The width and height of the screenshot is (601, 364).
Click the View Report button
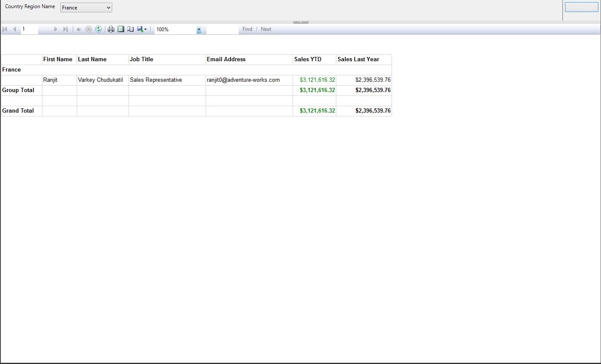[x=581, y=7]
